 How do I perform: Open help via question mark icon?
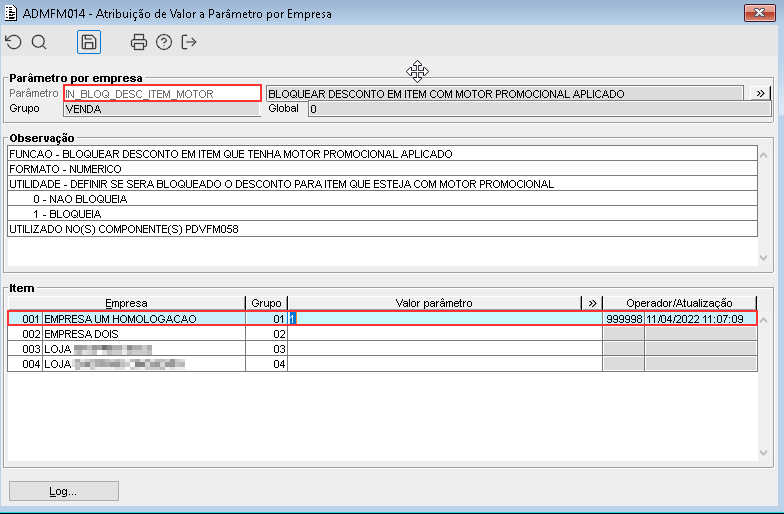[164, 42]
